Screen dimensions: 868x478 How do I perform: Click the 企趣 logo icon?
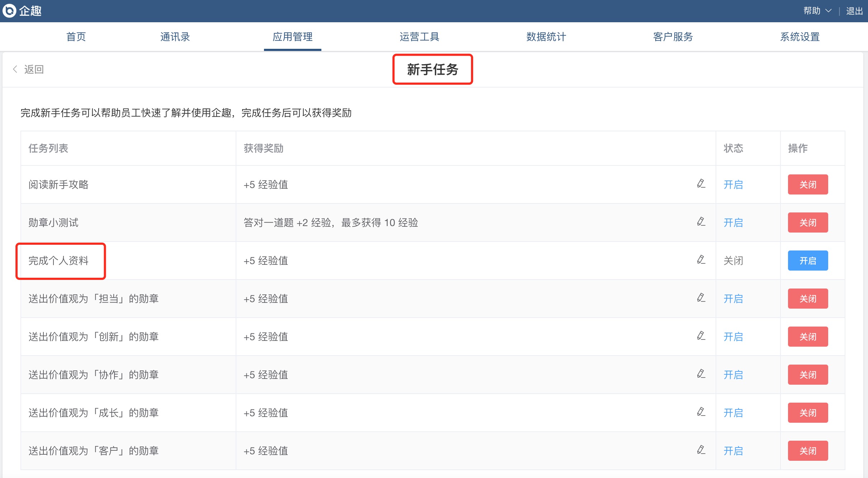[x=9, y=11]
